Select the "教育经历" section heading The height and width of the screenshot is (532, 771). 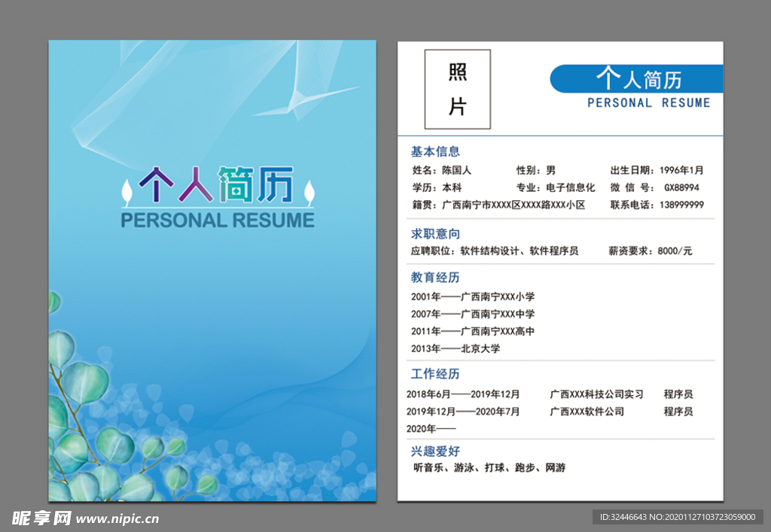435,278
